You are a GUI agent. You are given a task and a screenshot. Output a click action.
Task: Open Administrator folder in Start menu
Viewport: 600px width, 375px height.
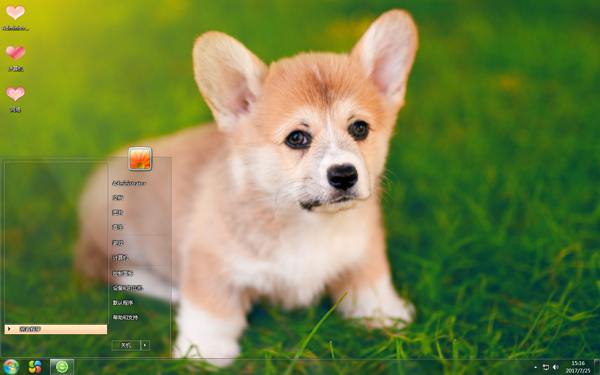point(129,183)
